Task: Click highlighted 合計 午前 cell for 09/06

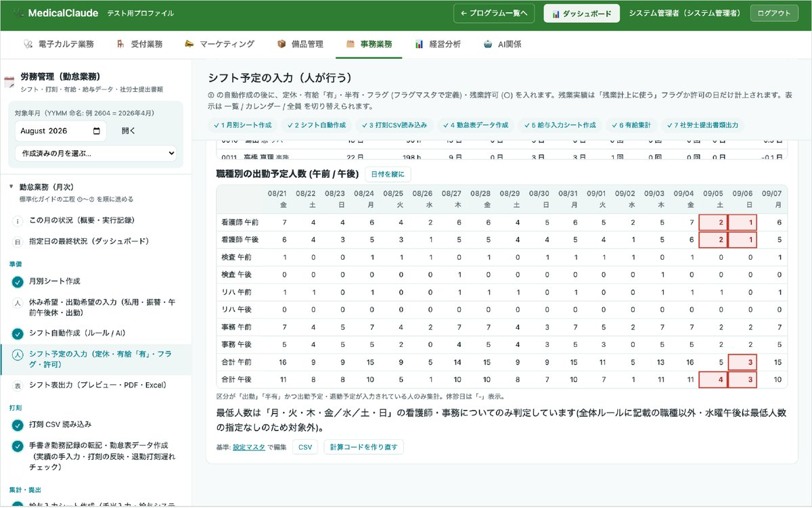Action: point(742,362)
